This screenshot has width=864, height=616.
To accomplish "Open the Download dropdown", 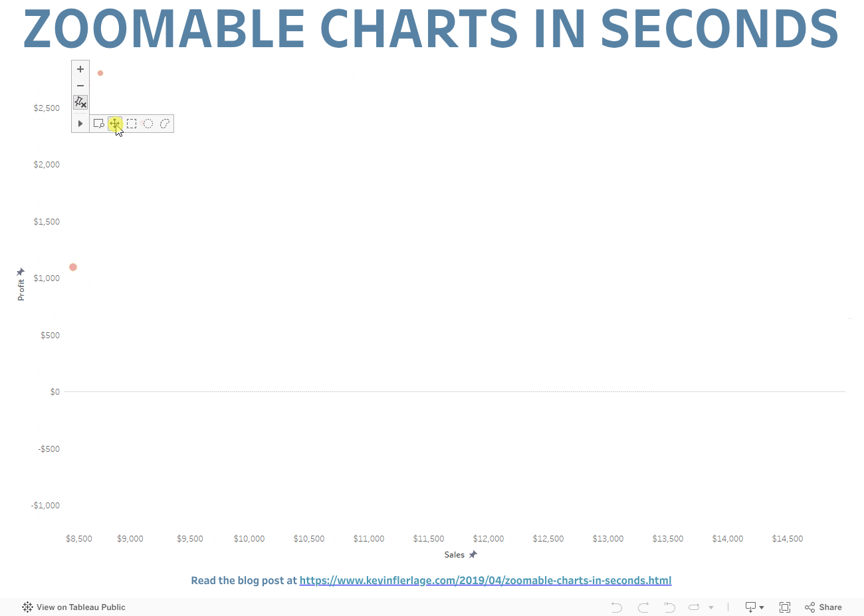I will point(754,607).
